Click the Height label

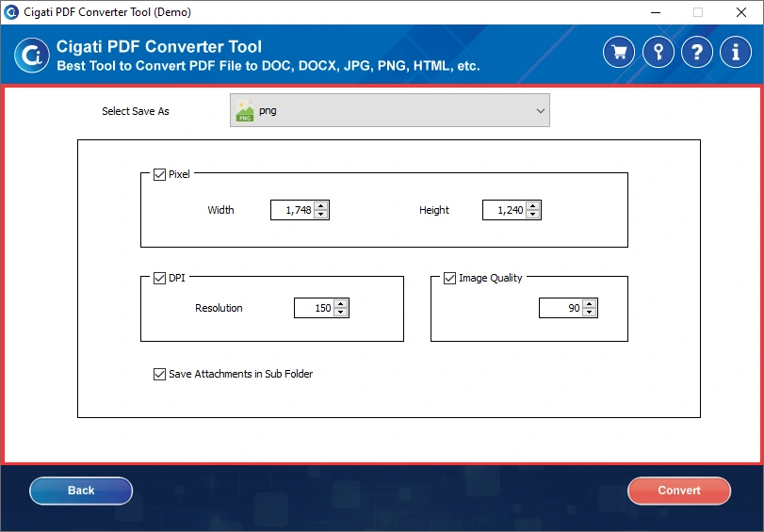[x=434, y=210]
